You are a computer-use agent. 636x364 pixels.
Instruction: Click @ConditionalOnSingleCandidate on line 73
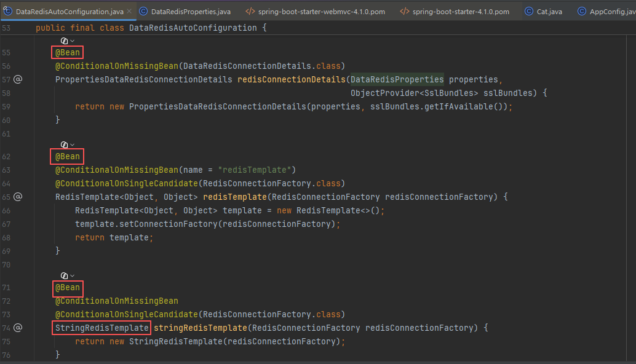126,315
